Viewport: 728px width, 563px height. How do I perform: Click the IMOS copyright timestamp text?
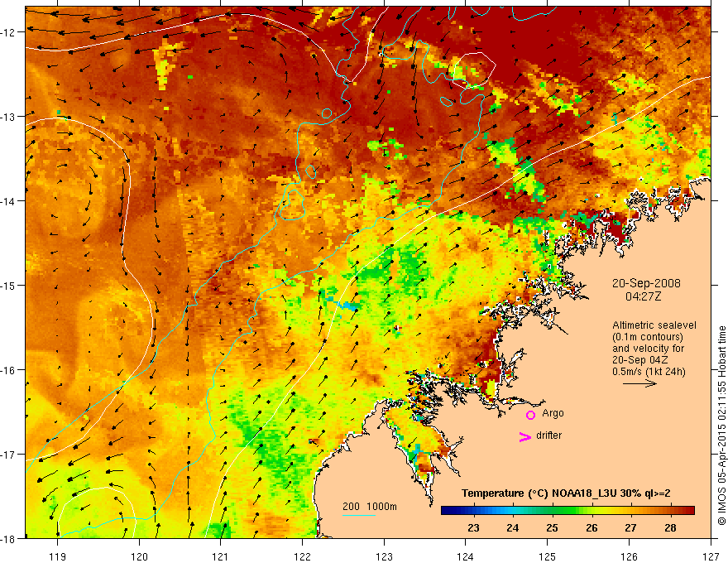click(x=721, y=425)
